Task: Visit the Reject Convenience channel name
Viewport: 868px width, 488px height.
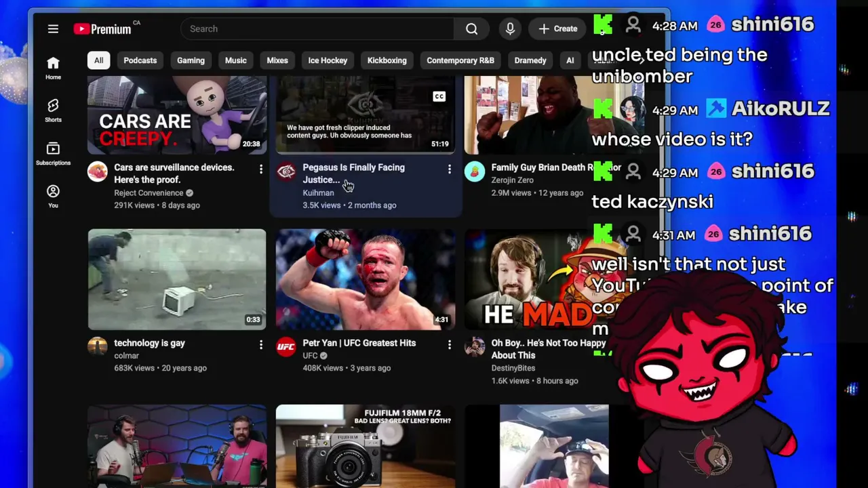Action: tap(149, 192)
